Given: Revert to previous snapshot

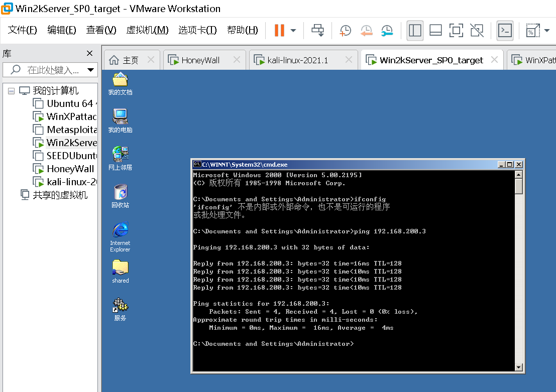Looking at the screenshot, I should point(366,31).
